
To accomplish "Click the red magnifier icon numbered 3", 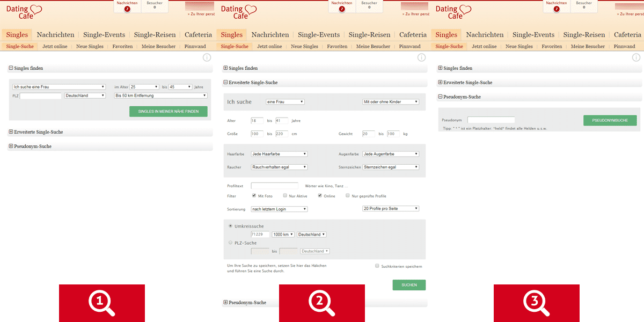I will point(537,303).
